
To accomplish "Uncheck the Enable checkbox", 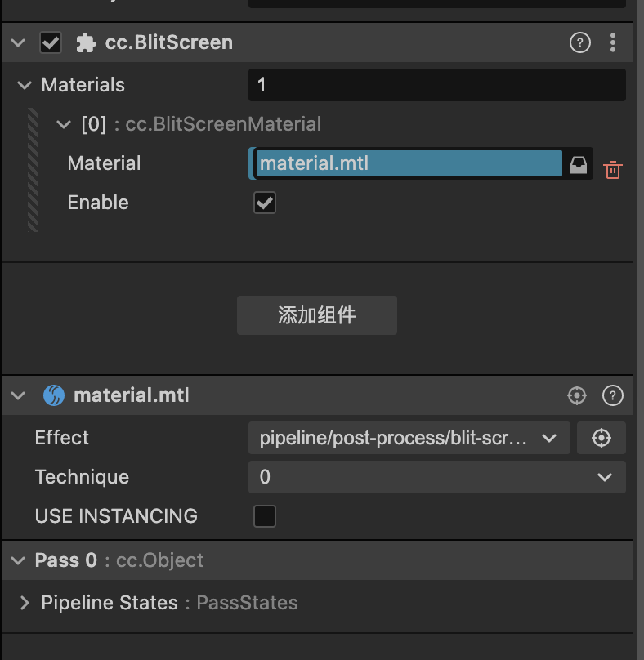I will [x=264, y=203].
